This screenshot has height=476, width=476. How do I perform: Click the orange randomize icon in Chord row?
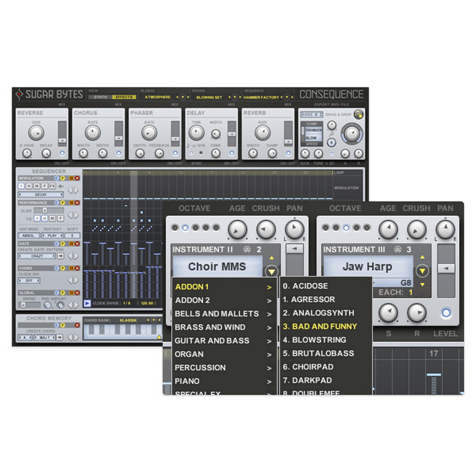point(71,268)
